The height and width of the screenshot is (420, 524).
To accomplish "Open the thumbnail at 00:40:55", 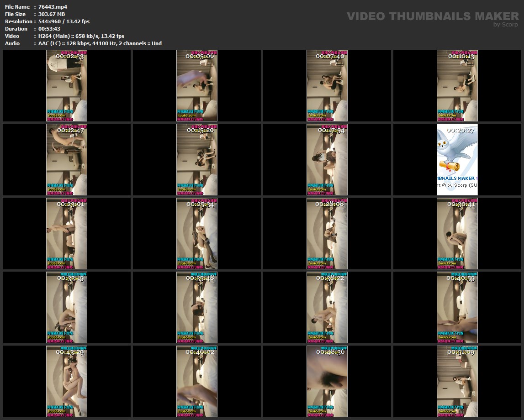I will pos(457,307).
